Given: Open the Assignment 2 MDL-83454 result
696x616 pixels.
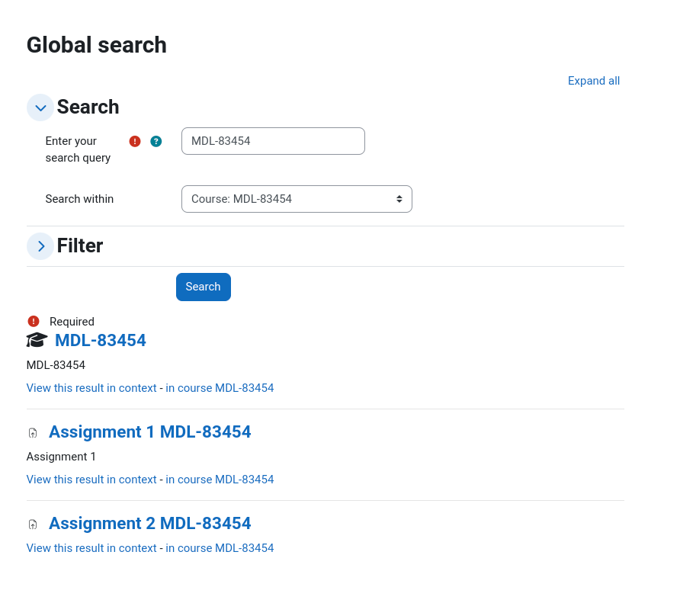Looking at the screenshot, I should pos(149,523).
